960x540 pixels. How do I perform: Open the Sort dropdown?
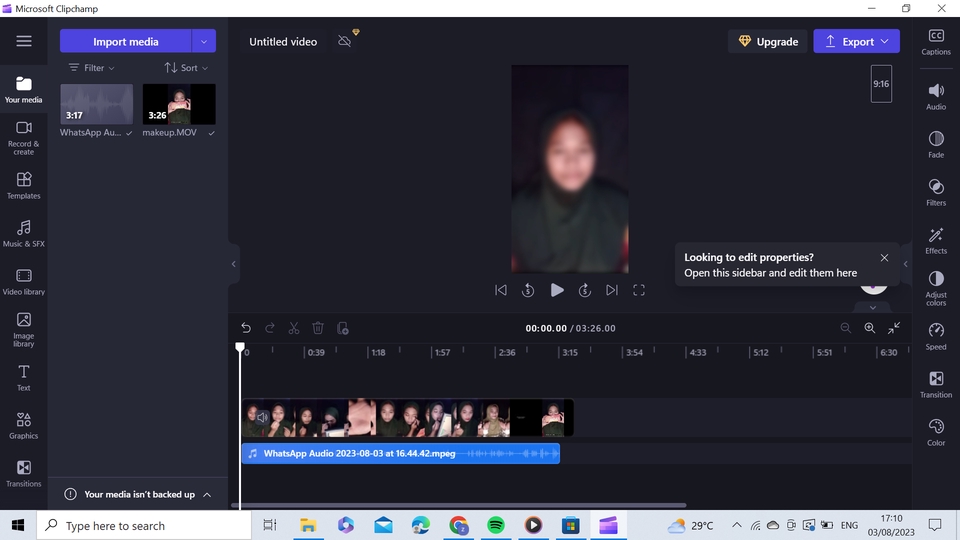186,67
